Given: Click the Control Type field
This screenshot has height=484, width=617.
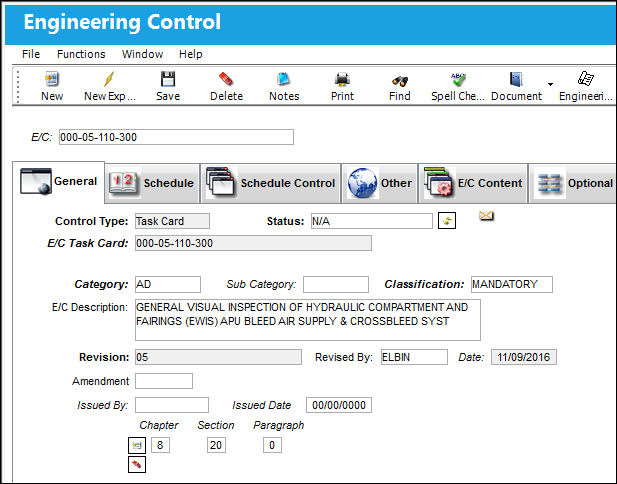Looking at the screenshot, I should 172,221.
